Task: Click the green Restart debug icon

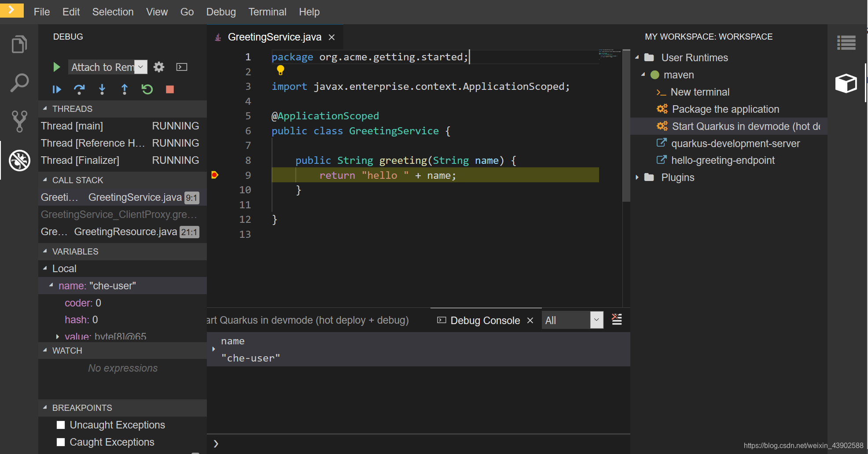Action: tap(147, 89)
